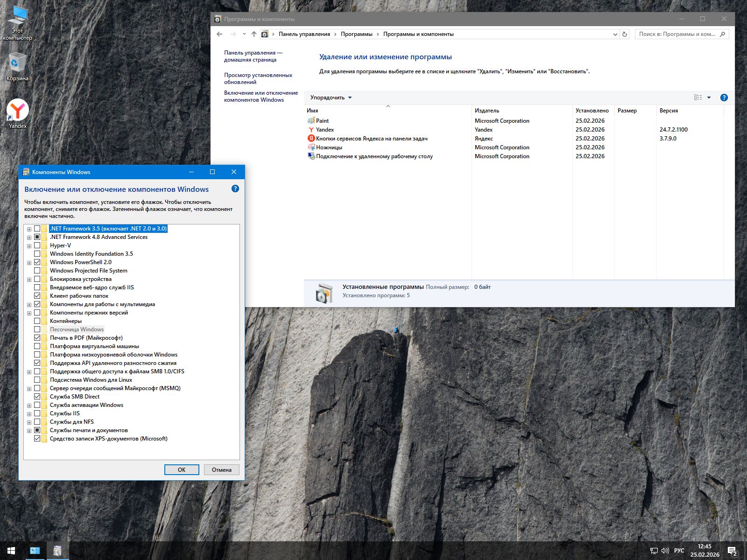Click the search field in Programs window
Viewport: 747px width, 560px height.
tap(677, 34)
